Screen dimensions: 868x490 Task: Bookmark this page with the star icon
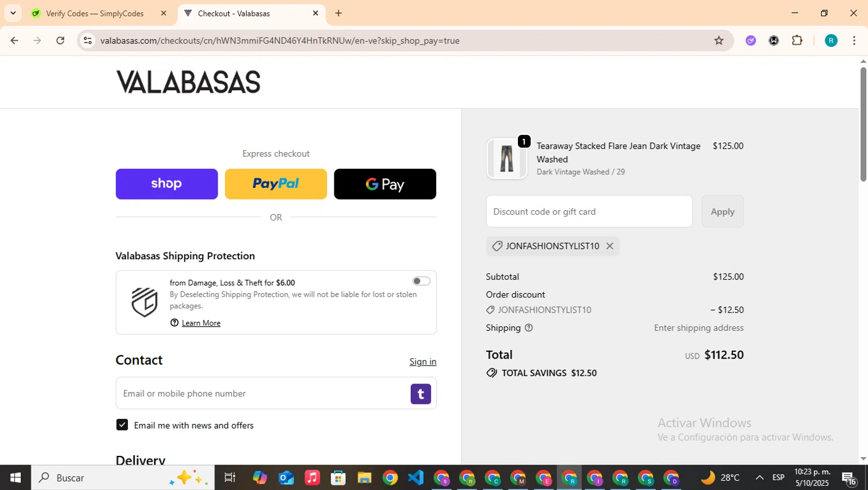click(719, 40)
